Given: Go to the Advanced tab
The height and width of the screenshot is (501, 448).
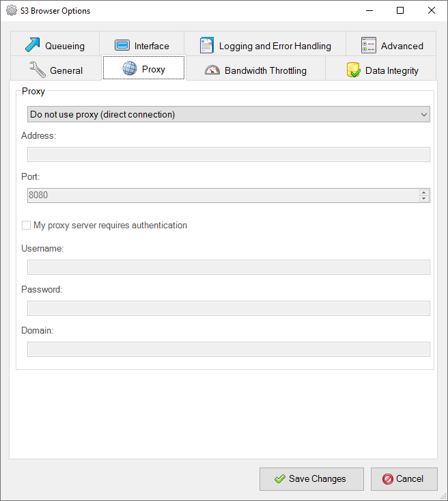Looking at the screenshot, I should pos(391,44).
